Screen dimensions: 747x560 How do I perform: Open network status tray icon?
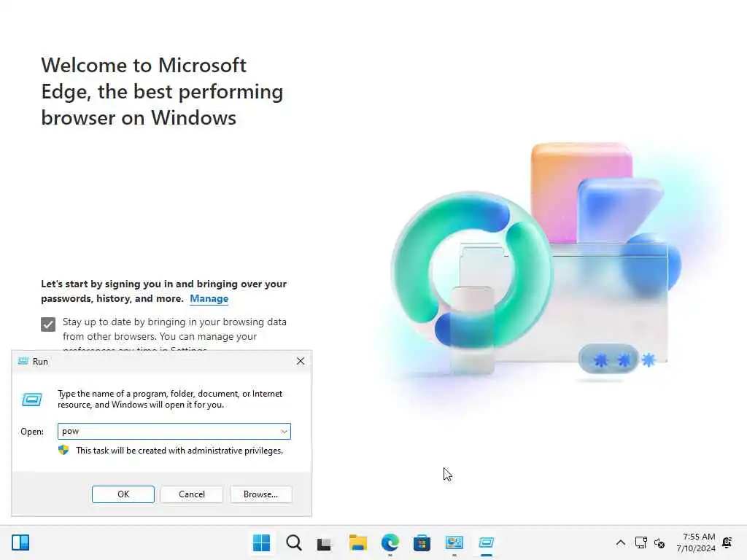(640, 542)
